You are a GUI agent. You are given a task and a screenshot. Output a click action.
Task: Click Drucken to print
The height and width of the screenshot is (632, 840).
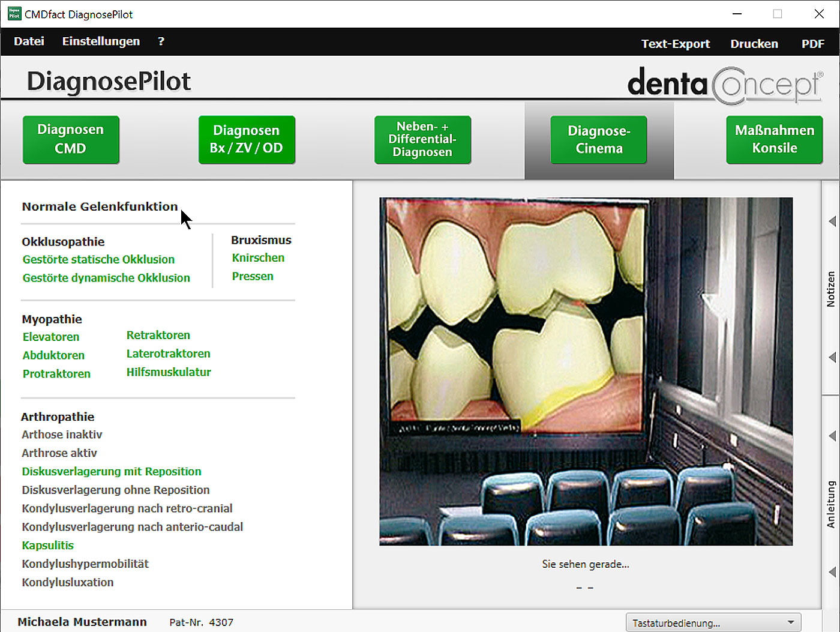coord(754,44)
